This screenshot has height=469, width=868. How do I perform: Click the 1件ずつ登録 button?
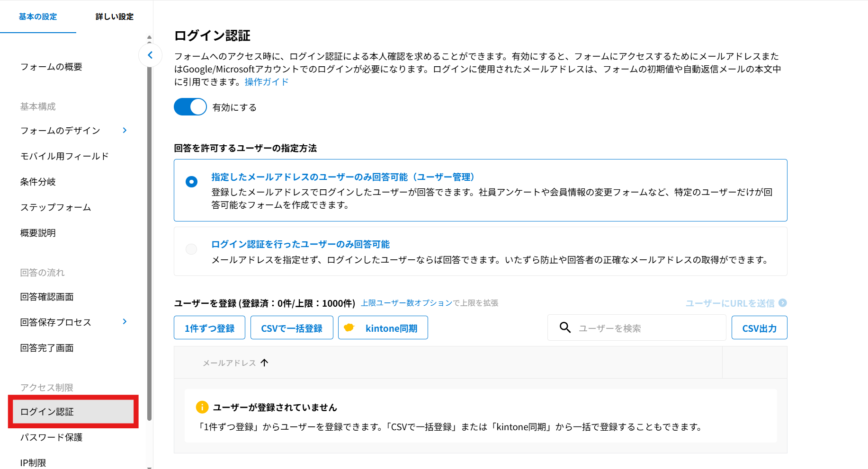point(209,328)
